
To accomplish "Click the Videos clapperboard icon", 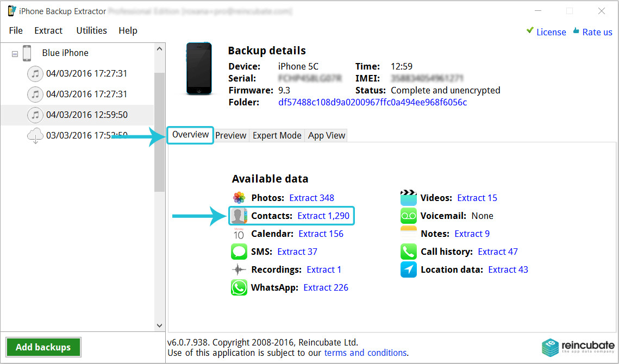I will click(x=408, y=198).
